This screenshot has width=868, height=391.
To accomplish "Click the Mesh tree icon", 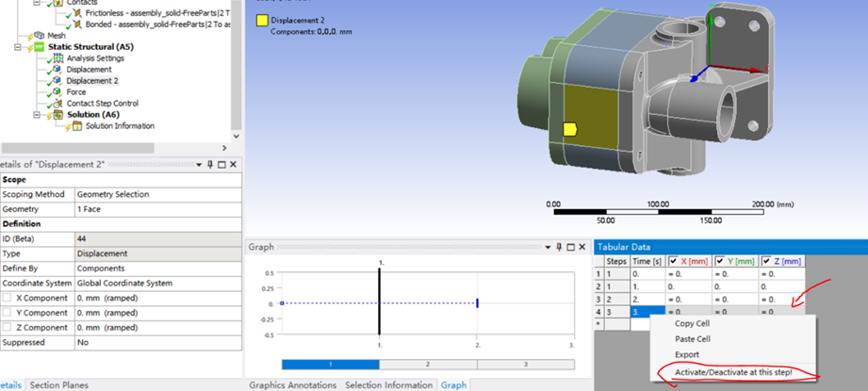I will pyautogui.click(x=40, y=36).
